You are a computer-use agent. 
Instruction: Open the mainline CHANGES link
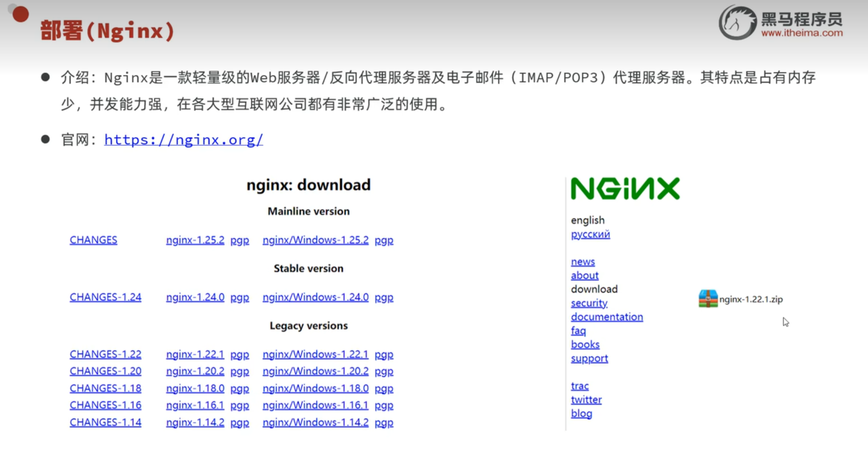pyautogui.click(x=93, y=240)
